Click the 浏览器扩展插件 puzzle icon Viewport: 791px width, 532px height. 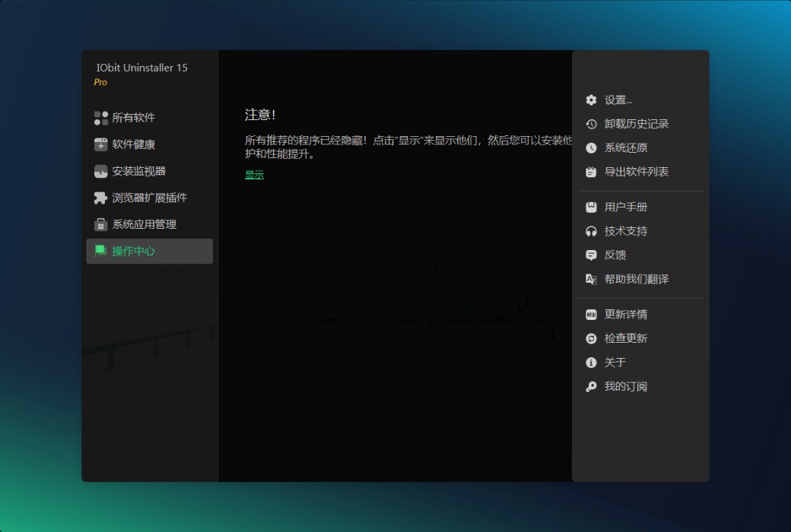pos(101,198)
